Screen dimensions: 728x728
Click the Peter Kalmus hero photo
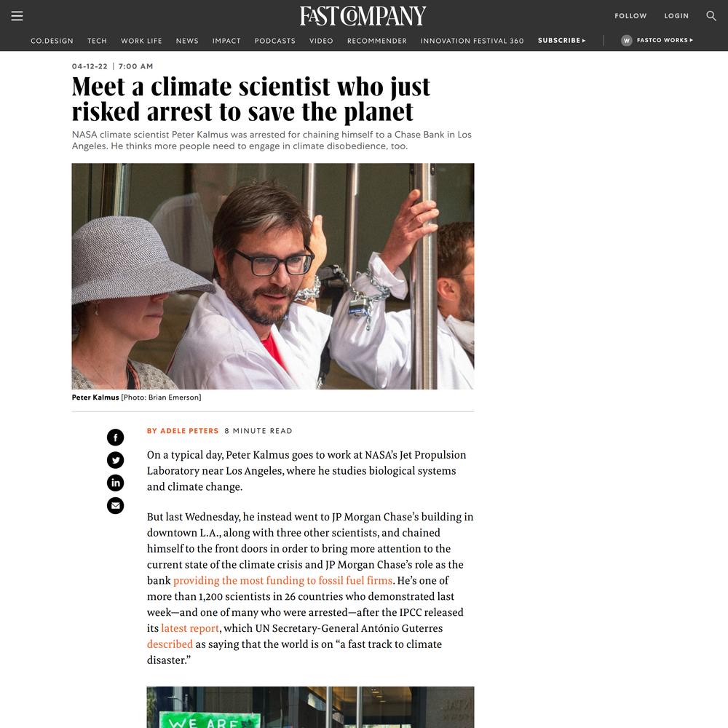273,276
